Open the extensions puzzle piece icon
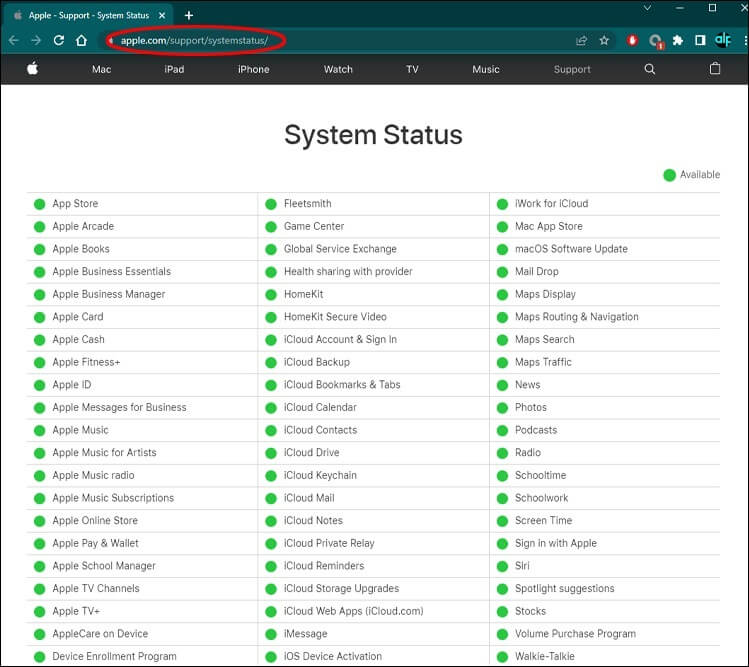The height and width of the screenshot is (667, 749). [x=678, y=41]
